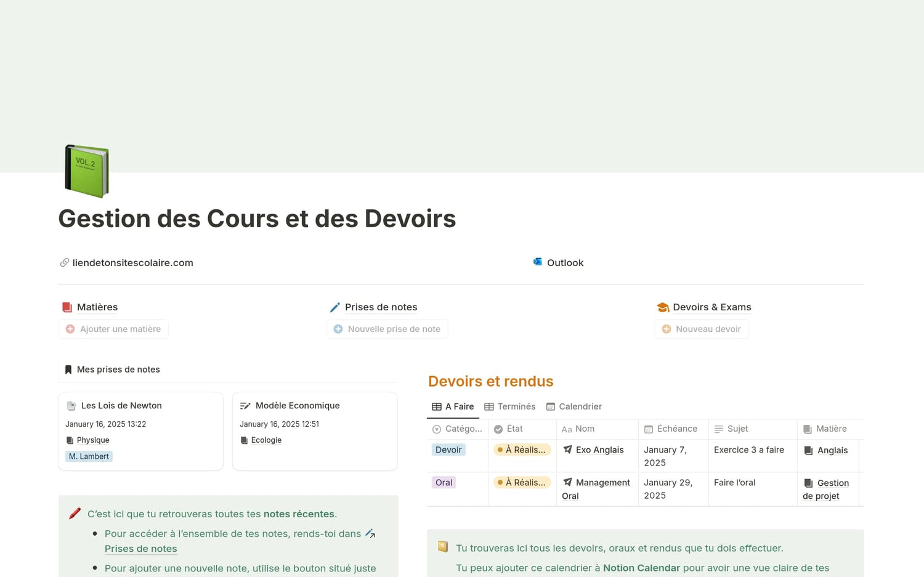Open the Oral category tag dropdown
Screen dimensions: 924x577
click(x=444, y=483)
